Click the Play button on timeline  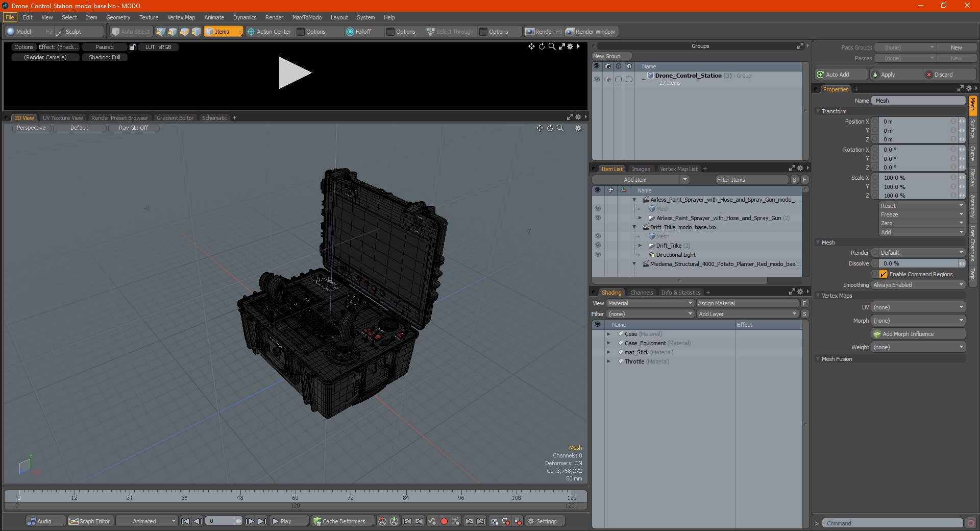(x=289, y=521)
